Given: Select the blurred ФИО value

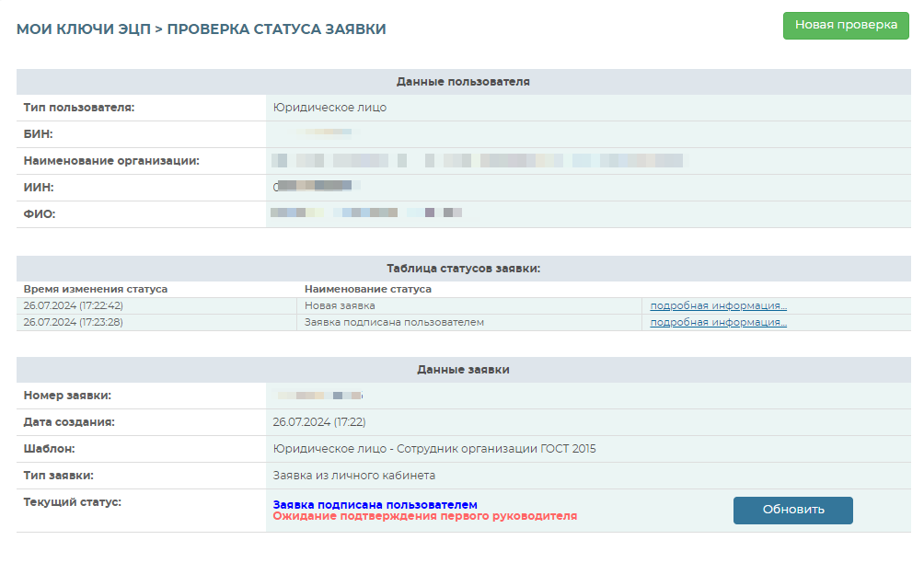Looking at the screenshot, I should [366, 213].
